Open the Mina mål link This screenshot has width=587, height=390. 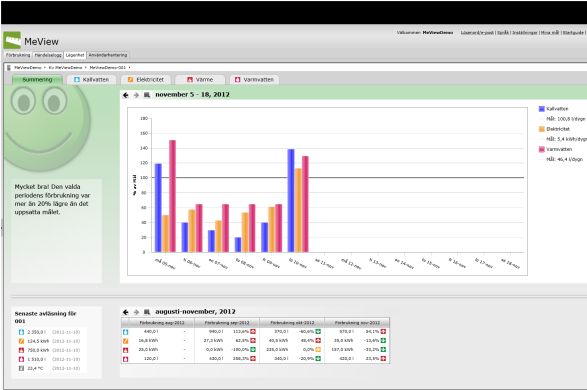(550, 33)
